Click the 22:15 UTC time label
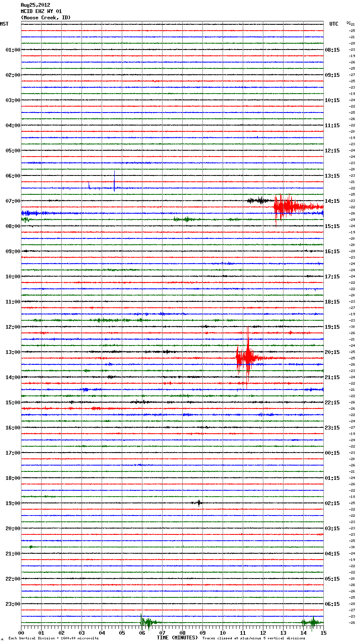The height and width of the screenshot is (644, 357). coord(332,403)
